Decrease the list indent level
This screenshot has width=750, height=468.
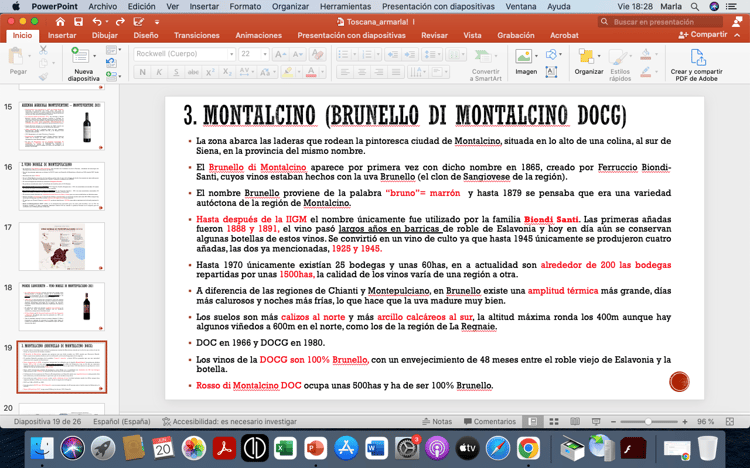coord(393,55)
